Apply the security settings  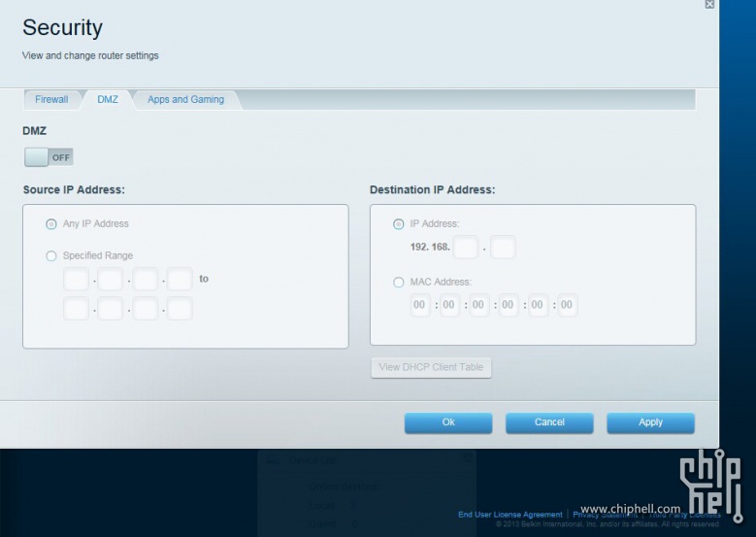coord(651,422)
